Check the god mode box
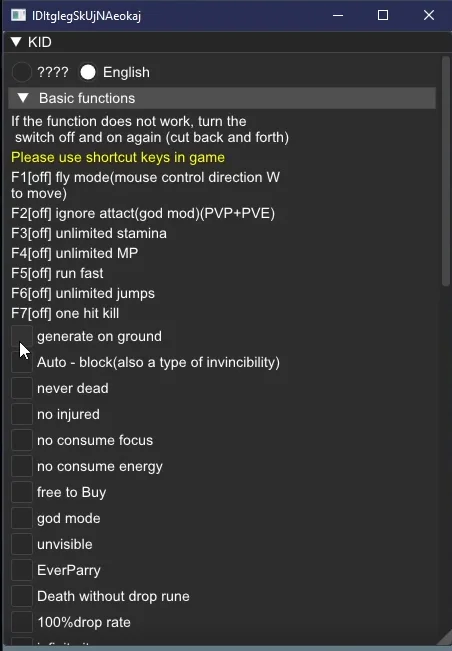 [22, 518]
